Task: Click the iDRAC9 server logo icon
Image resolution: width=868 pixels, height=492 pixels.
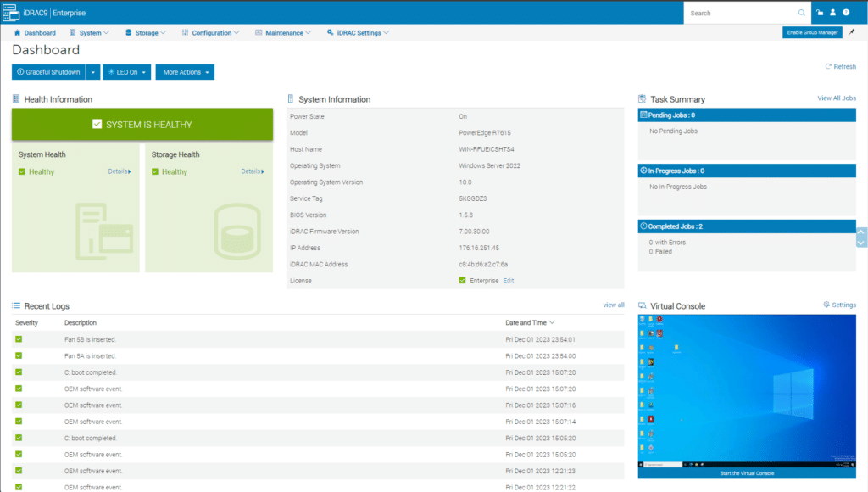Action: (x=12, y=13)
